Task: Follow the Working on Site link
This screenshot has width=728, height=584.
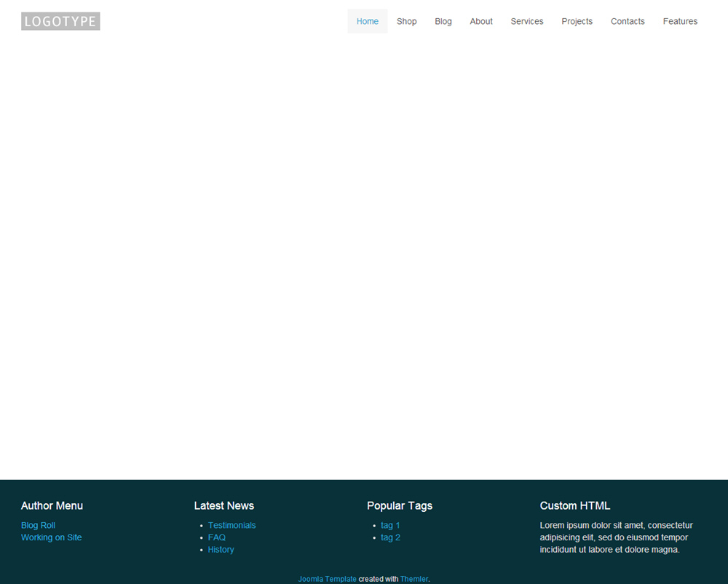Action: click(51, 537)
